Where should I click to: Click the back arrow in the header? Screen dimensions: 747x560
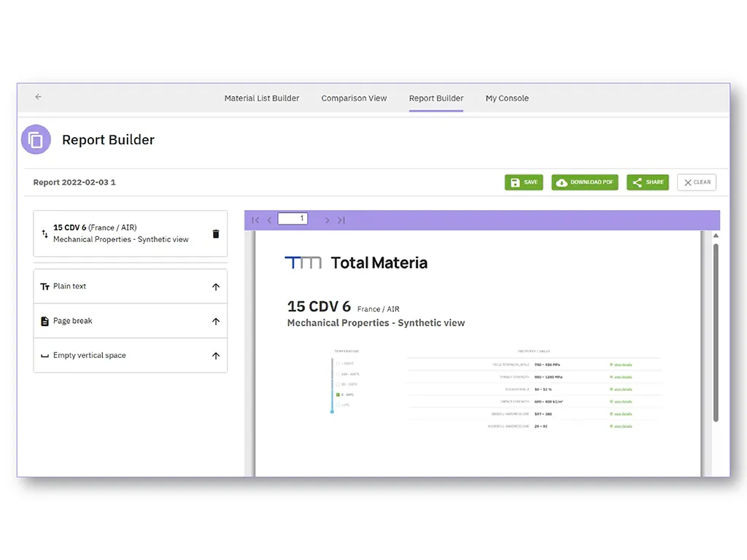click(x=38, y=96)
